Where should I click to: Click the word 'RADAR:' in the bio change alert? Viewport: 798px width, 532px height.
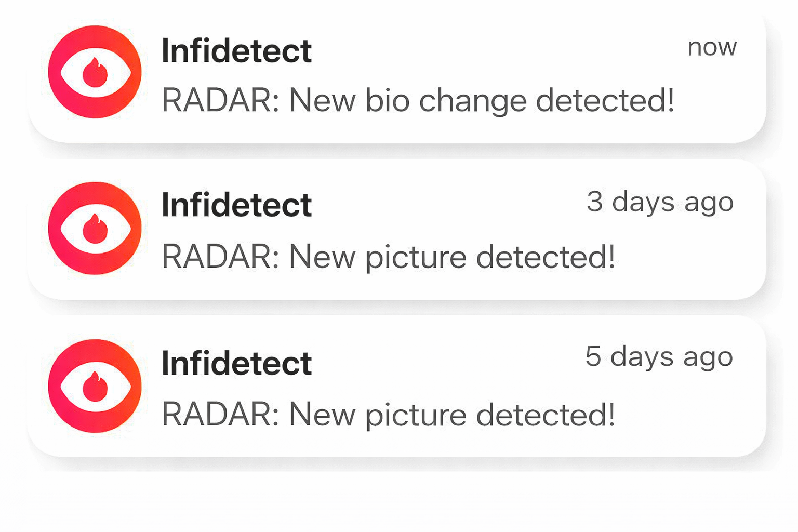(x=221, y=100)
